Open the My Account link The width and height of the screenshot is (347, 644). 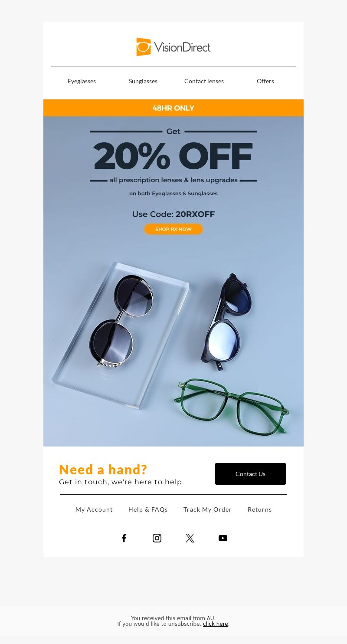coord(94,509)
